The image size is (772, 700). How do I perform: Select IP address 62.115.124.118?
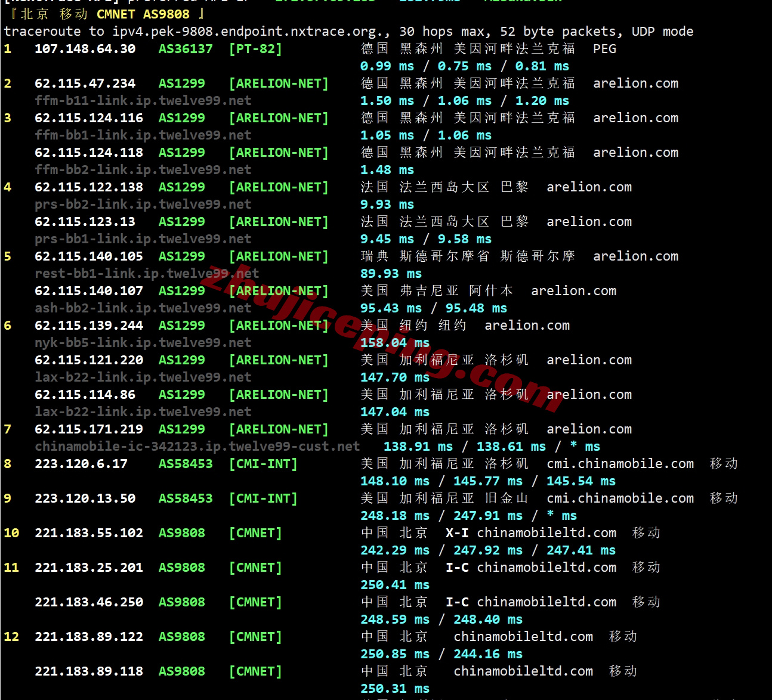tap(89, 153)
